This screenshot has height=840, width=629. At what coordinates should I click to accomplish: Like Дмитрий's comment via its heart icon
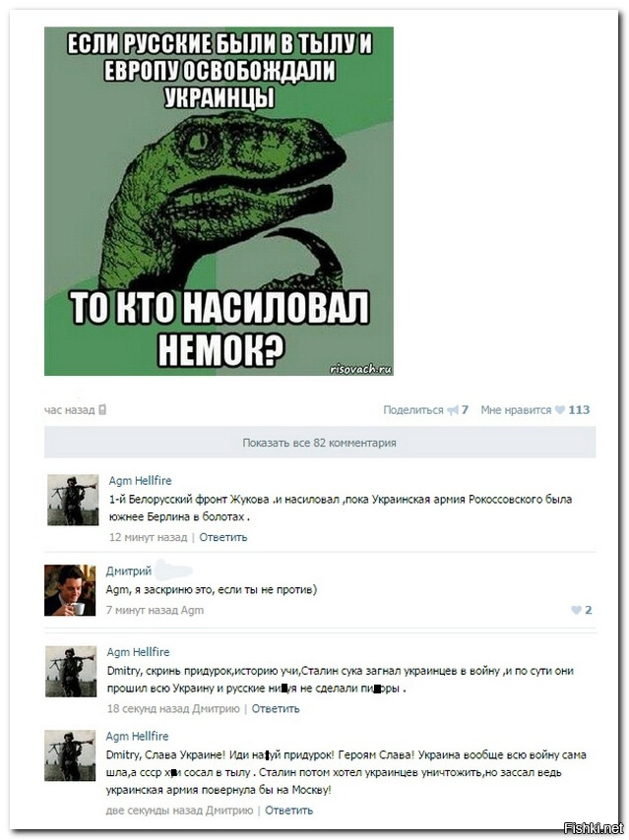click(577, 610)
